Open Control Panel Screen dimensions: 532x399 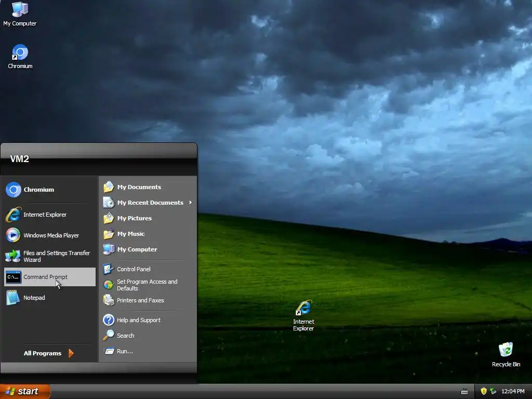pyautogui.click(x=148, y=269)
